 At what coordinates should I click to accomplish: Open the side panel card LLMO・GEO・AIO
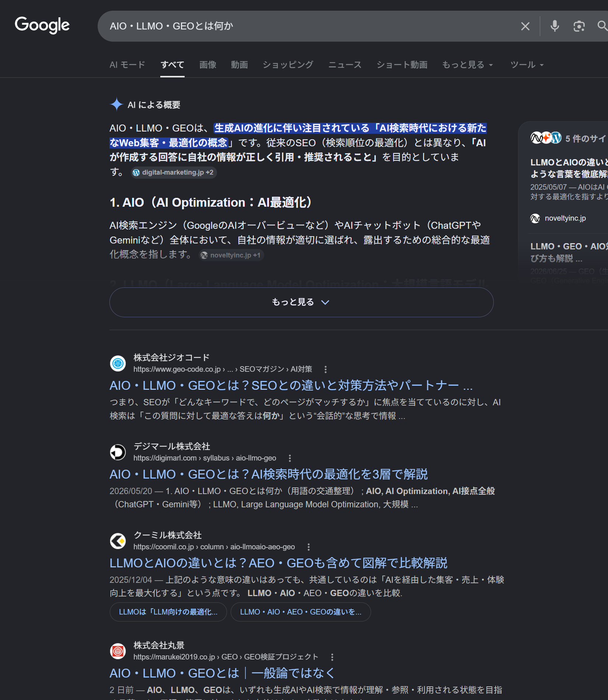point(569,252)
